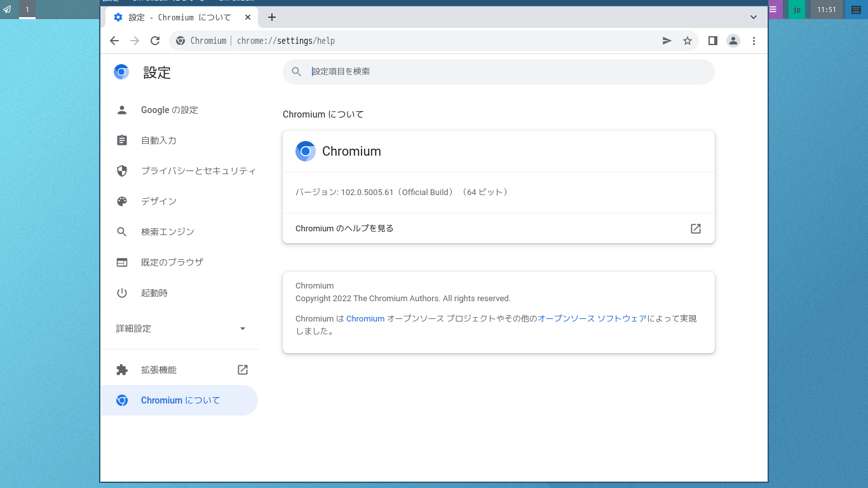Expand the 詳細設定 section

point(180,329)
